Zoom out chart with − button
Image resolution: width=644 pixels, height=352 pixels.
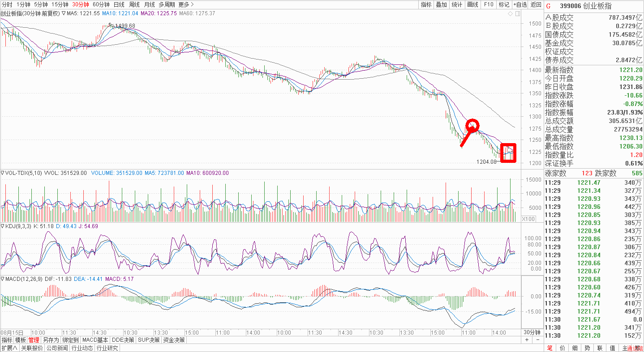(537, 340)
